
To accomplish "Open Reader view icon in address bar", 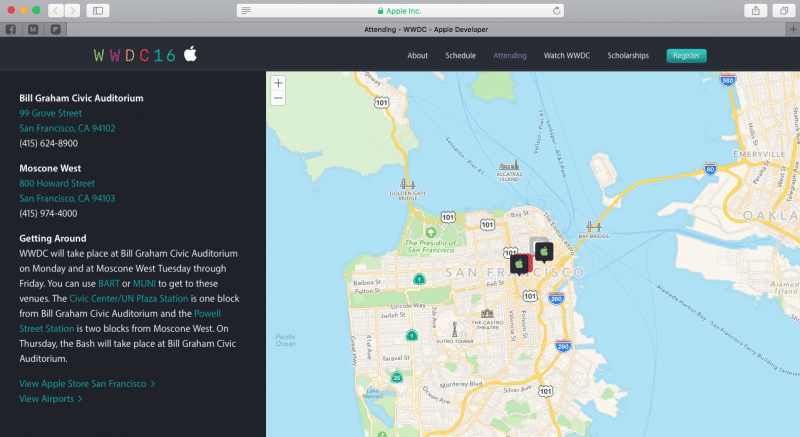I will 246,11.
